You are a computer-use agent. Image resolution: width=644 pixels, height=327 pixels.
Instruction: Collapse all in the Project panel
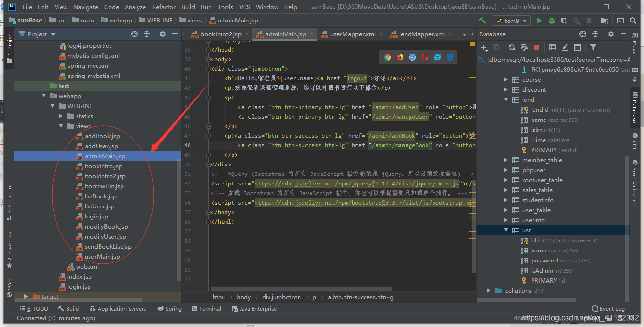147,34
